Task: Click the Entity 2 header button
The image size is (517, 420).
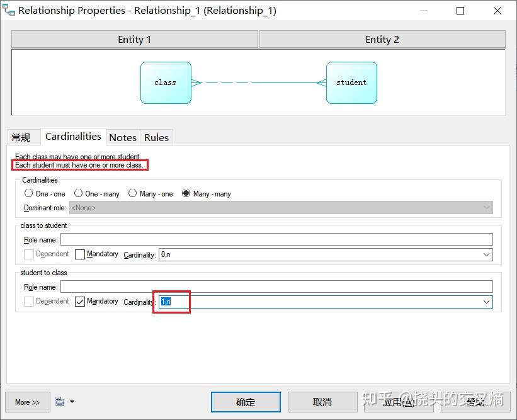Action: point(382,39)
